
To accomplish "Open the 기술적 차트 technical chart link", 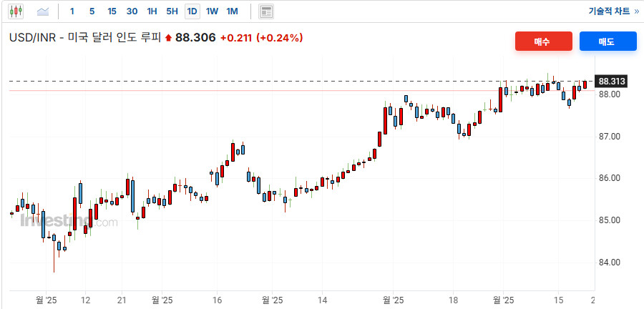I will pos(609,11).
